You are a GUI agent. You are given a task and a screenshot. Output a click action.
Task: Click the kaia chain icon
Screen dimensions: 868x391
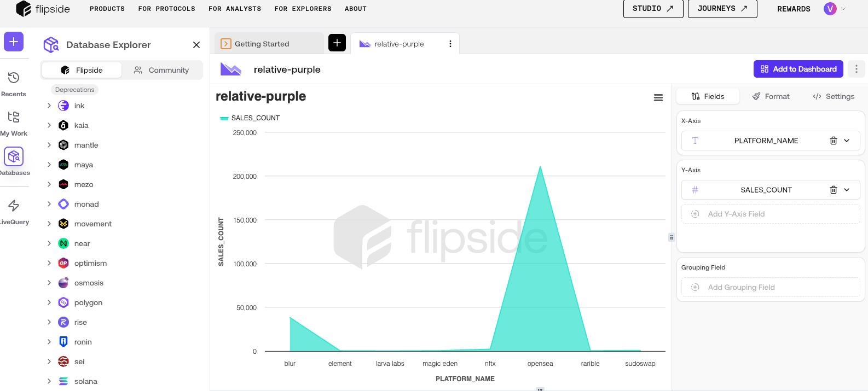(x=63, y=125)
